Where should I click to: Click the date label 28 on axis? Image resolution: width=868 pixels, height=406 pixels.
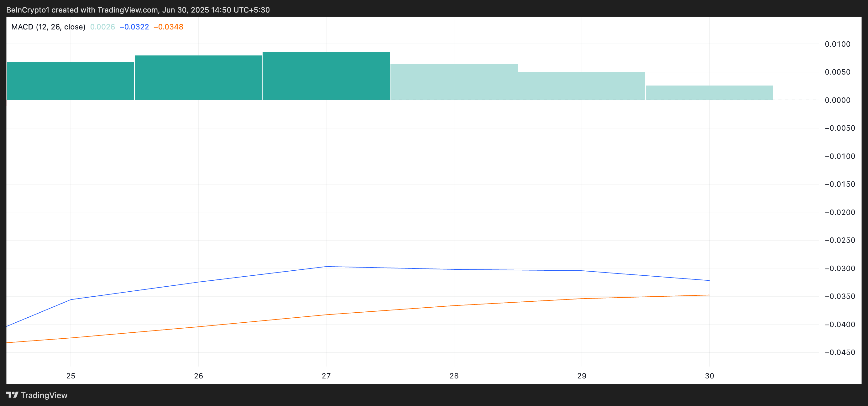454,376
